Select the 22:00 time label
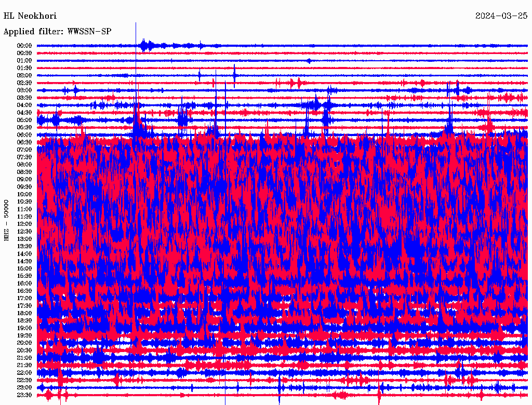Screen dimensions: 532x405 [x=24, y=373]
